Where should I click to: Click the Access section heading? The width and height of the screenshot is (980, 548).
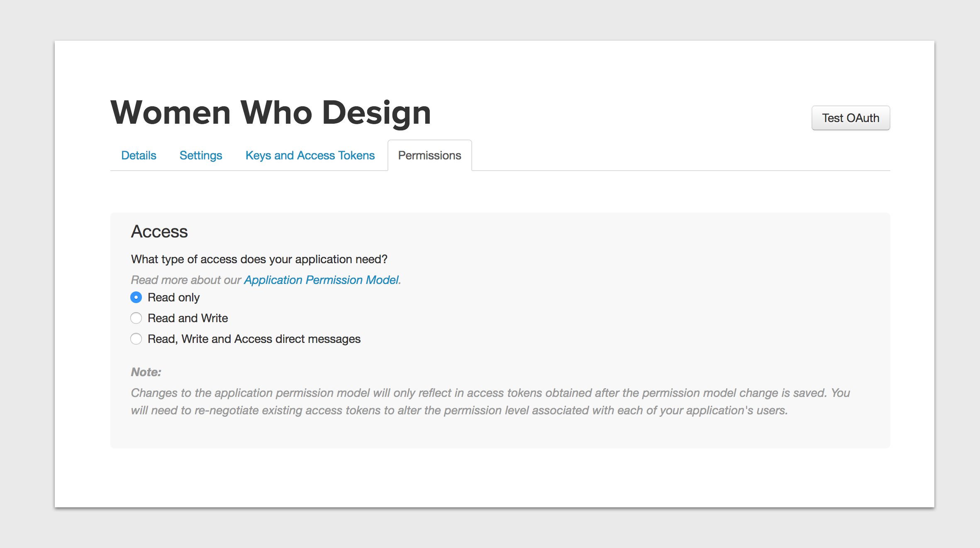[x=159, y=232]
